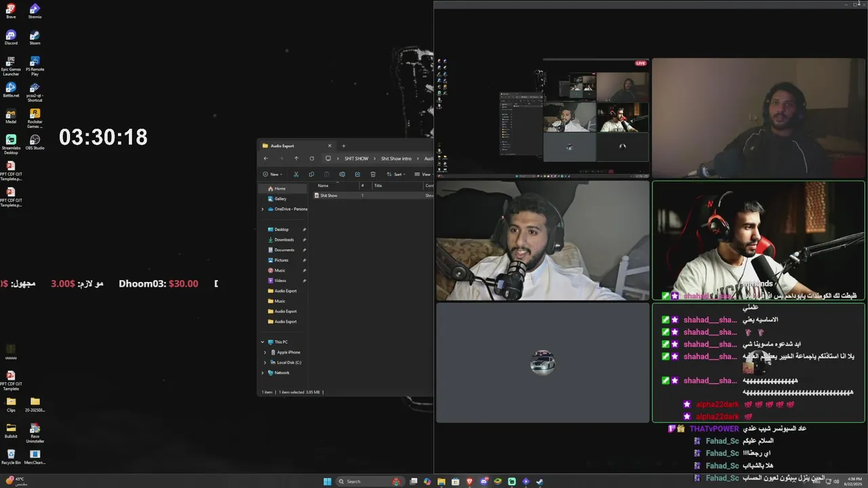Open File Explorer from the taskbar
Screen dimensions: 868x488
[x=441, y=481]
